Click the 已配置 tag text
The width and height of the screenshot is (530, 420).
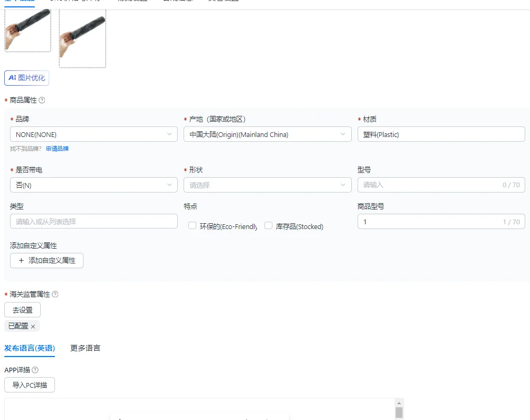click(19, 326)
